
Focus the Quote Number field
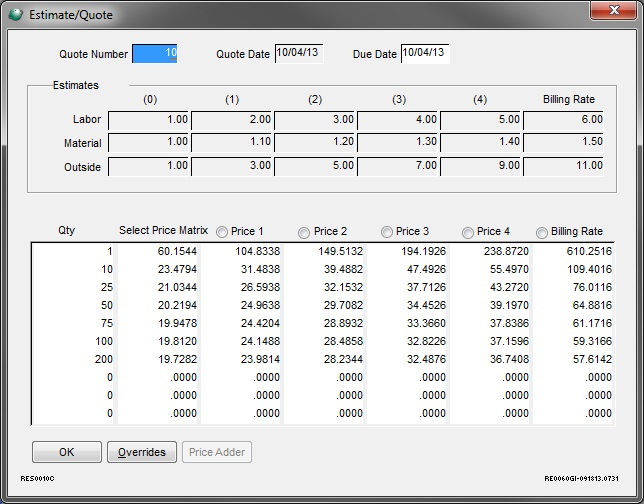(154, 53)
